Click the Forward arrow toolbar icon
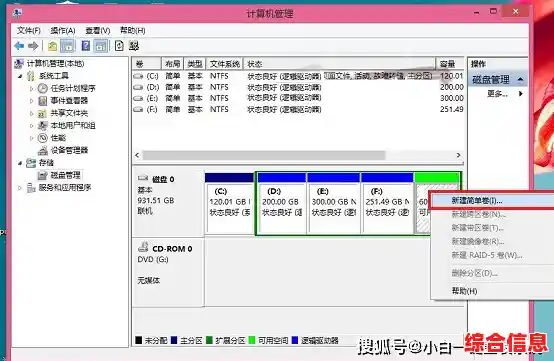The height and width of the screenshot is (361, 554). pos(33,46)
